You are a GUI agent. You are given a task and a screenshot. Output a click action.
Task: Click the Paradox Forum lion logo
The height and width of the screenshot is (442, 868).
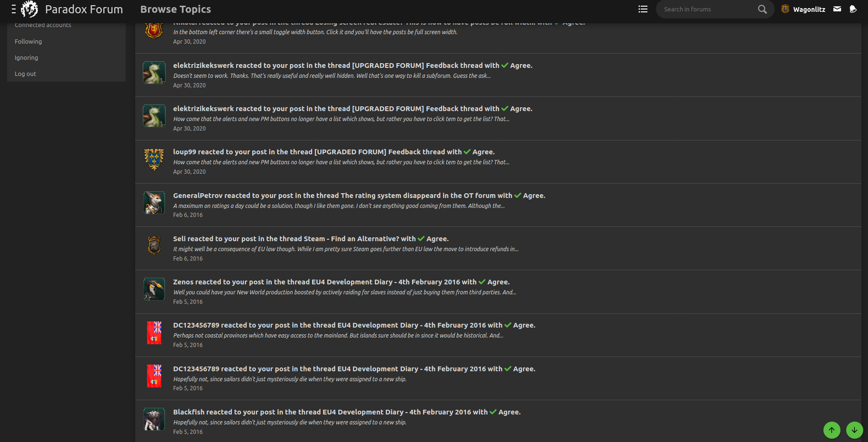[29, 9]
